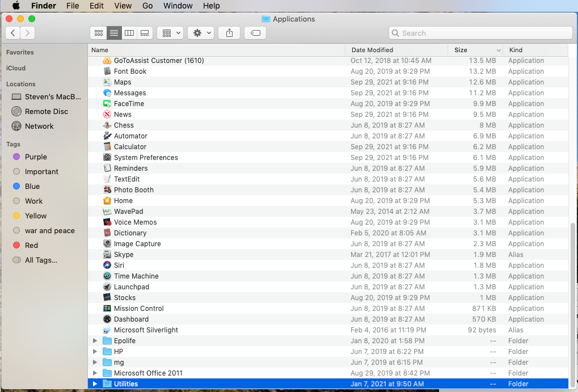Select the Microsoft Silverlight alias icon
The image size is (578, 392).
click(x=107, y=330)
